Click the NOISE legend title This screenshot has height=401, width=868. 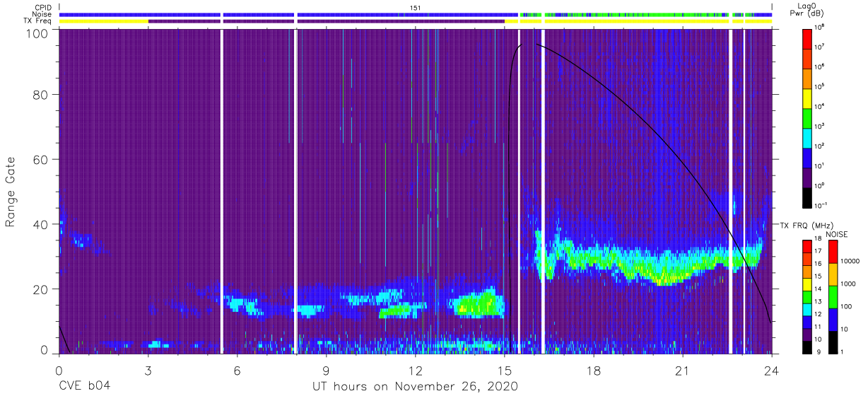pyautogui.click(x=836, y=234)
